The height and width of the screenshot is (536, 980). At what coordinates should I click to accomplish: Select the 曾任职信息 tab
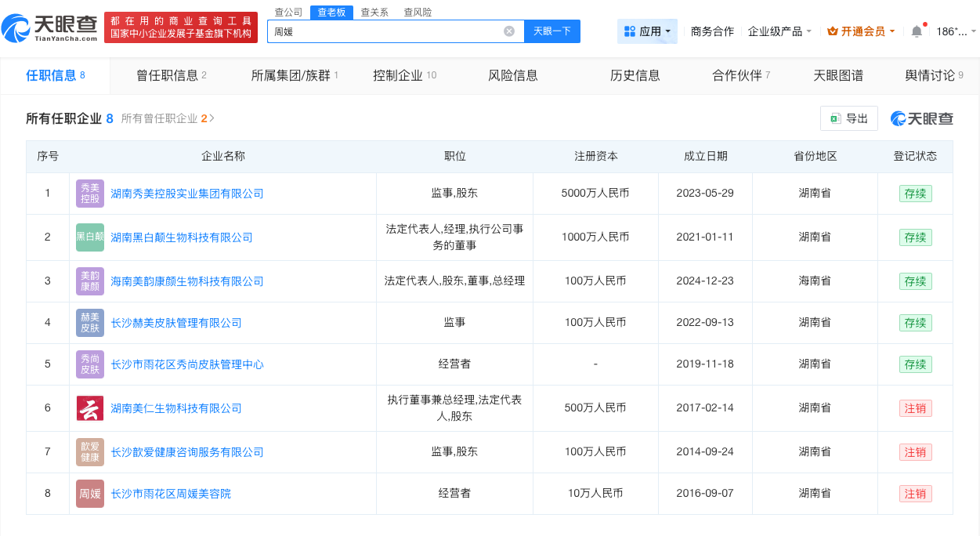169,75
